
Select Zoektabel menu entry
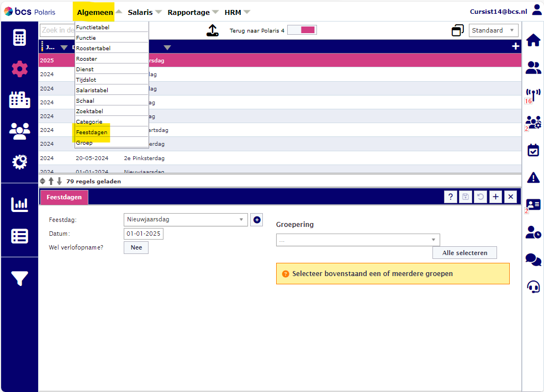[x=112, y=111]
